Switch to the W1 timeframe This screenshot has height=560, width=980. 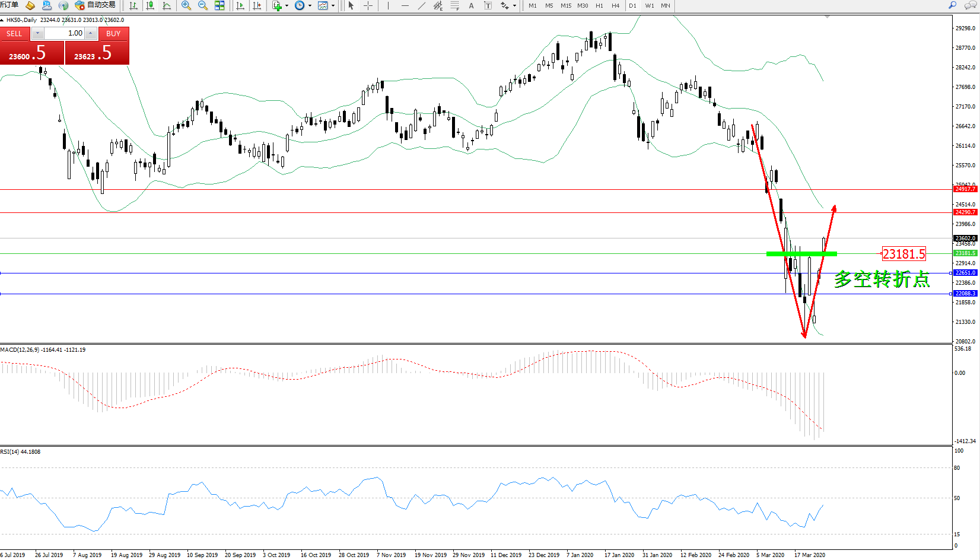pos(650,6)
